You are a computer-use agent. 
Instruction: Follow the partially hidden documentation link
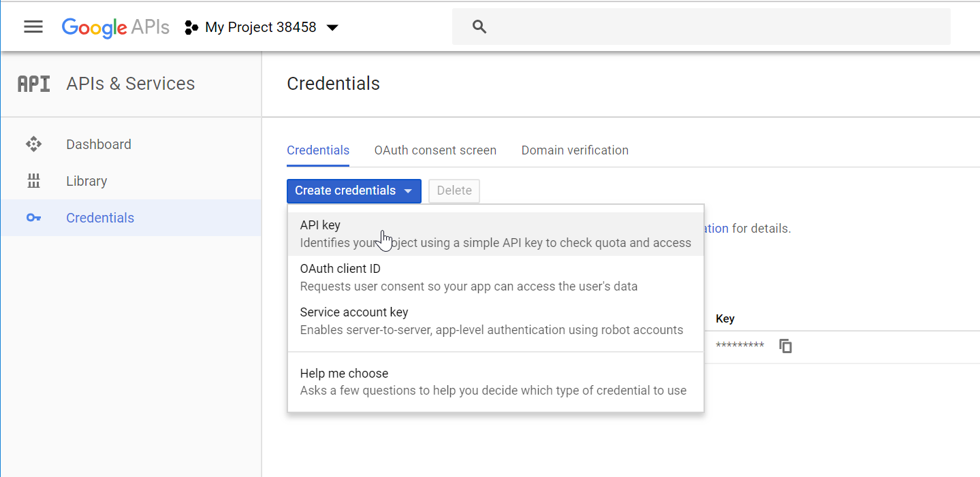[716, 229]
